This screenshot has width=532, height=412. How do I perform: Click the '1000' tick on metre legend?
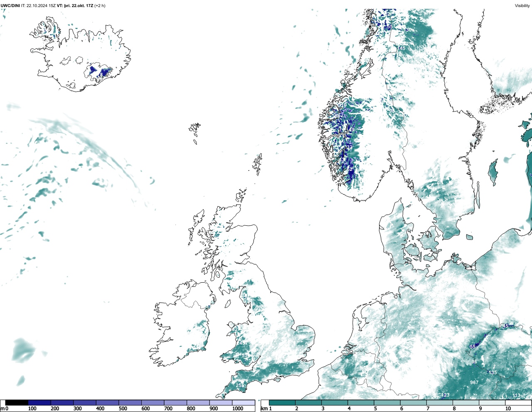(238, 409)
